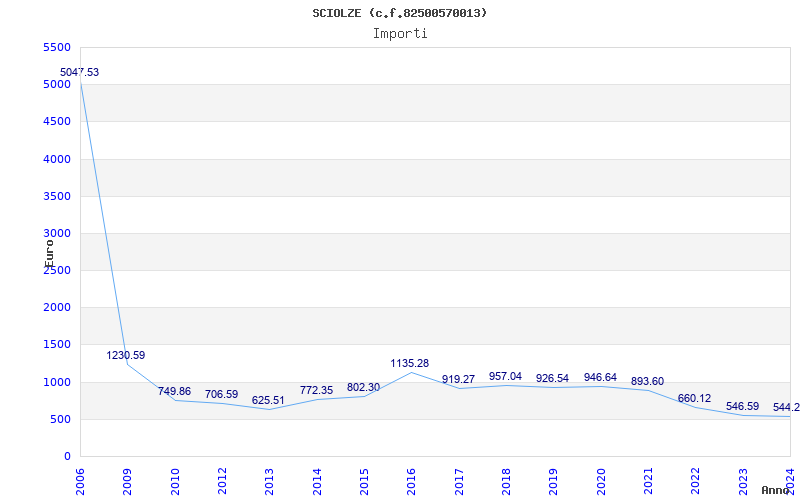Select the 2010 x-axis label
This screenshot has width=800, height=500.
click(x=175, y=481)
